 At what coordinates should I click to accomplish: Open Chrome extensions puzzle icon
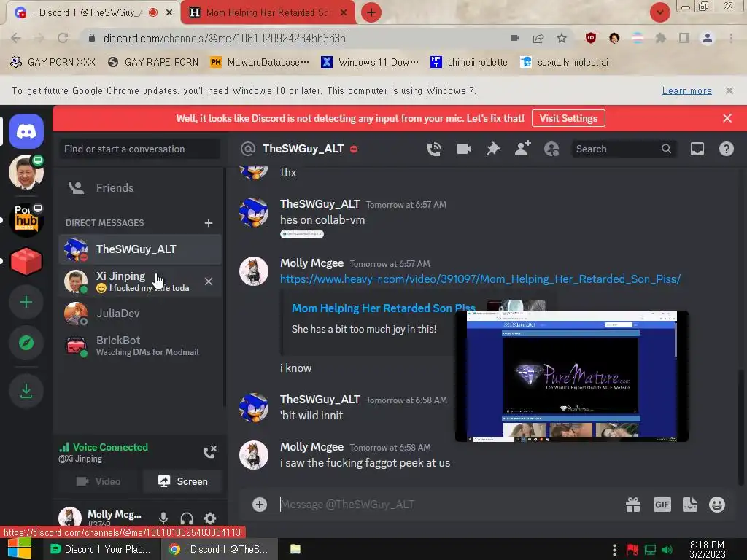point(661,38)
